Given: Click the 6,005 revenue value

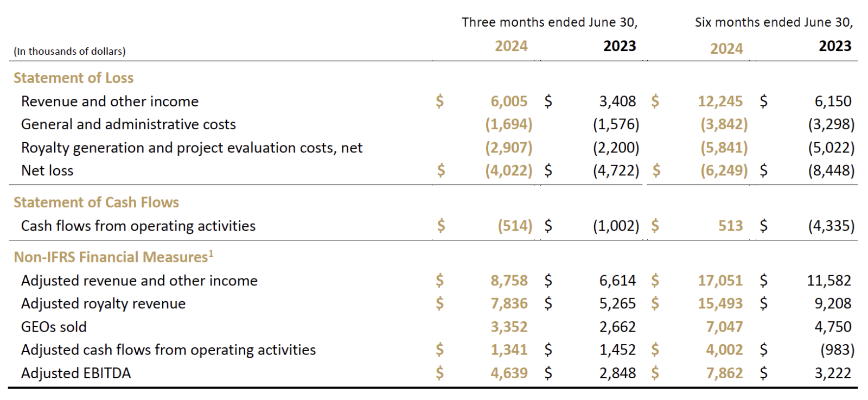Looking at the screenshot, I should (x=508, y=101).
